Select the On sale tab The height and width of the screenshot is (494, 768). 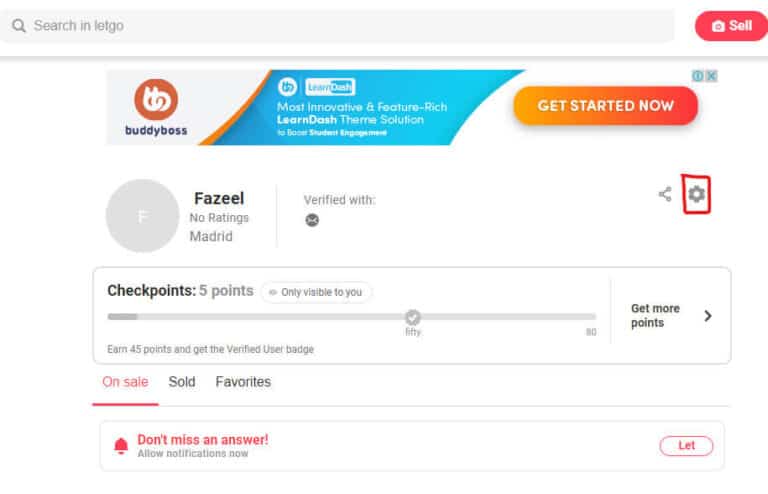coord(125,382)
